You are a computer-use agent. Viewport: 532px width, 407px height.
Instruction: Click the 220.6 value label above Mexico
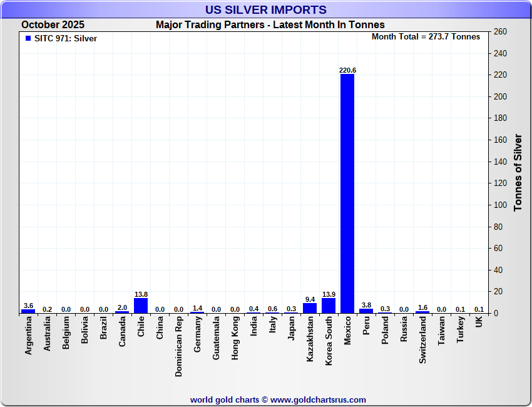pyautogui.click(x=347, y=70)
